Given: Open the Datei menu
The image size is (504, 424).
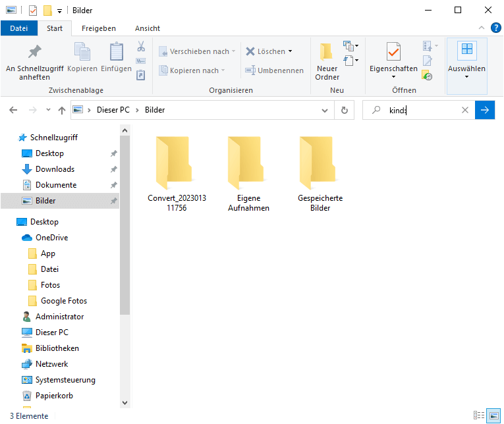Looking at the screenshot, I should [x=19, y=28].
